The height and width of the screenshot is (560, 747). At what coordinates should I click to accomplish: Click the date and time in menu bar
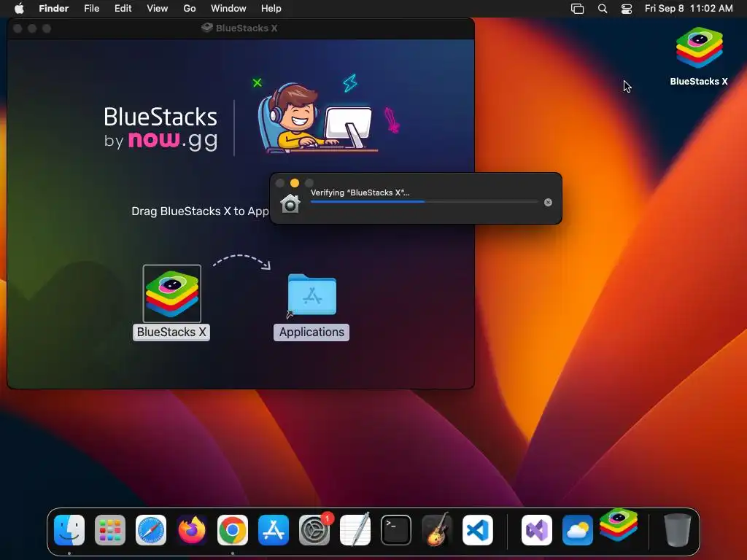pos(689,8)
